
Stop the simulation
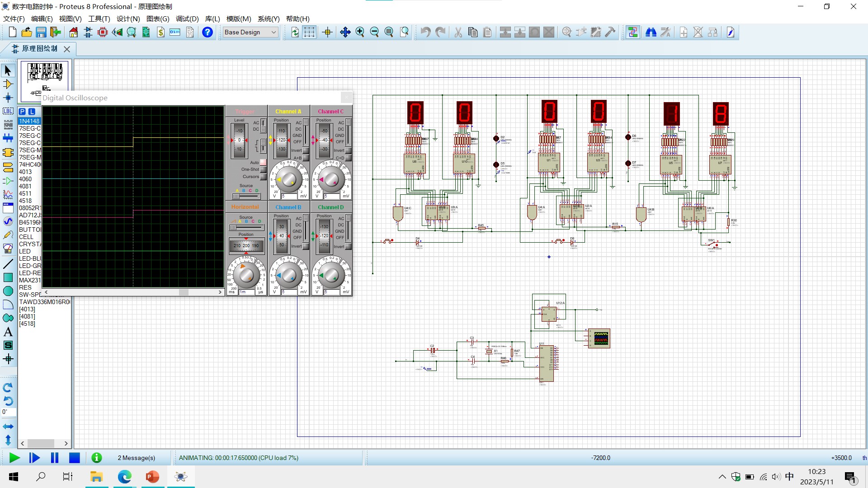(x=75, y=458)
